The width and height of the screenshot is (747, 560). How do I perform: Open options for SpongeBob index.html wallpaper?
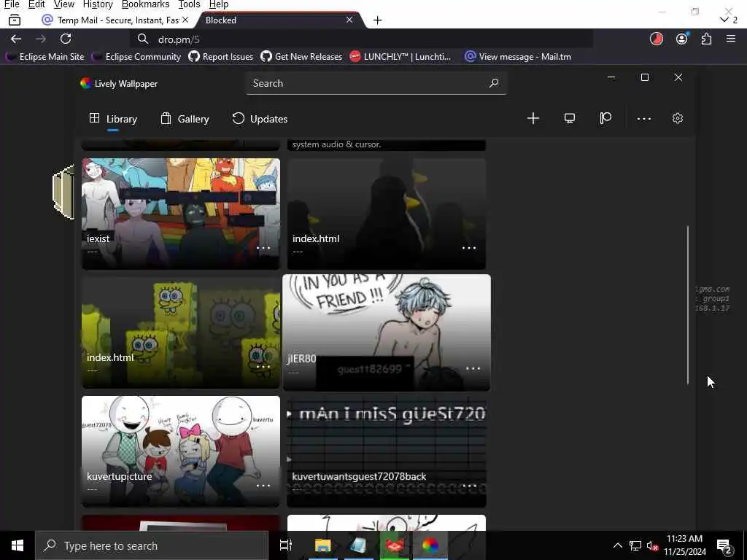pyautogui.click(x=263, y=367)
